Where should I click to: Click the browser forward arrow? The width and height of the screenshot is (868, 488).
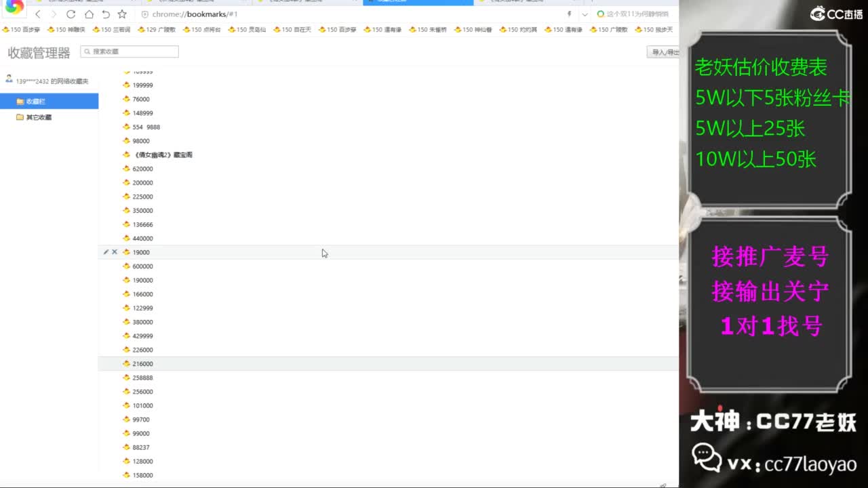[54, 14]
